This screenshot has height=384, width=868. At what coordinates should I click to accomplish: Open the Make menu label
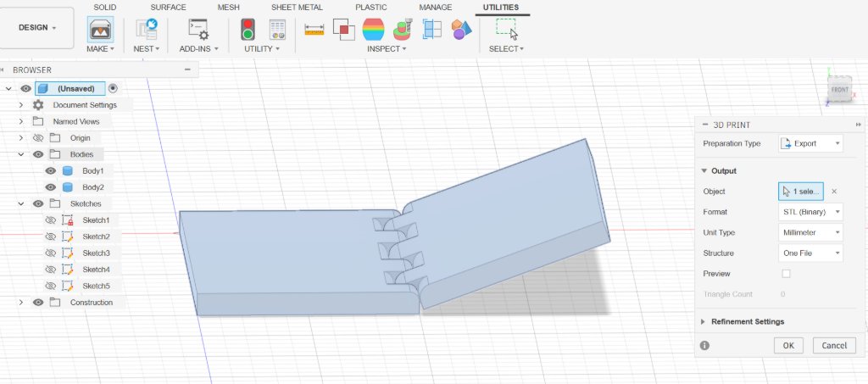pos(100,48)
